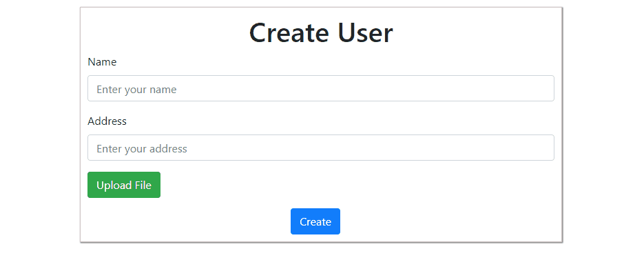644x280 pixels.
Task: Click the blue Create button
Action: tap(315, 221)
